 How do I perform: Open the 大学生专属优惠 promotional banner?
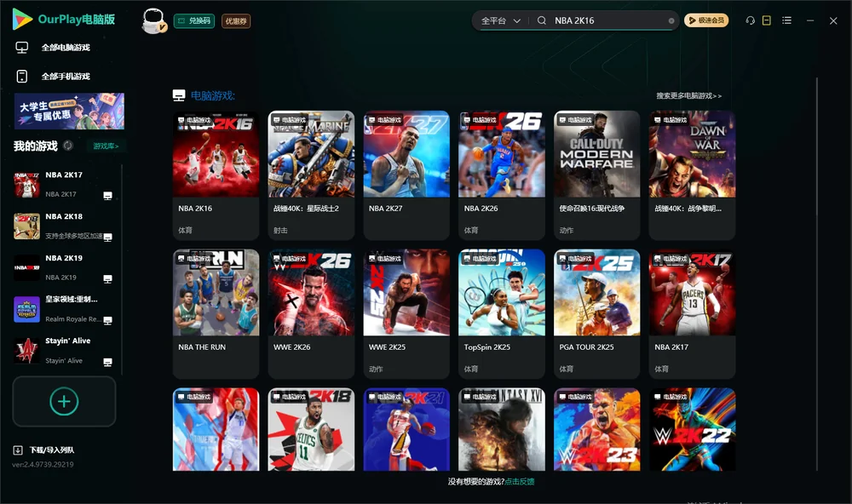(69, 111)
